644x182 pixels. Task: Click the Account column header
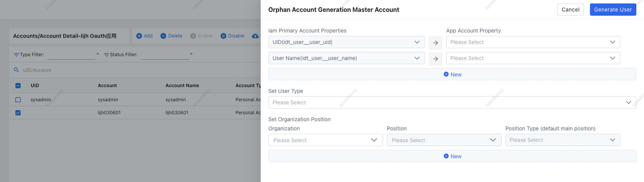107,85
